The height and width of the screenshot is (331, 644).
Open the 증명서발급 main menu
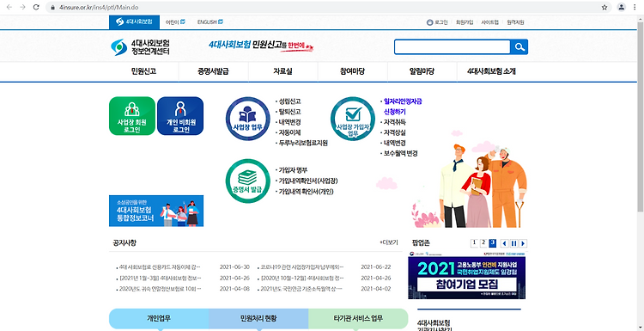pos(213,71)
